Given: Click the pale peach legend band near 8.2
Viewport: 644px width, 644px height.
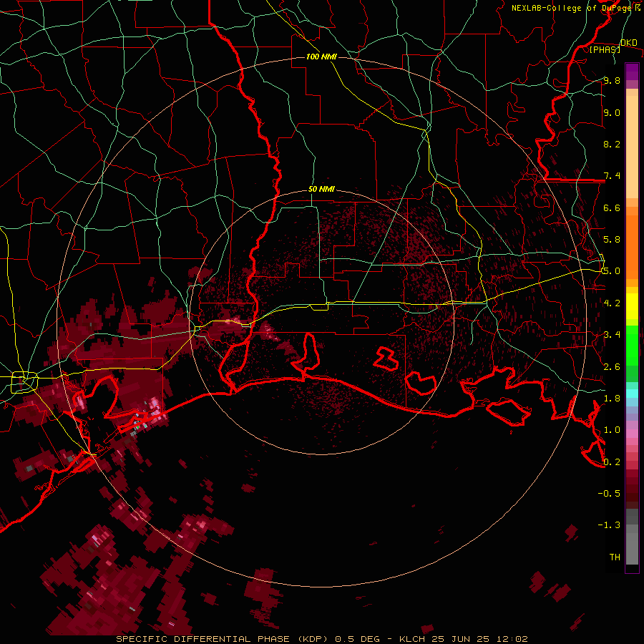Looking at the screenshot, I should pos(632,148).
